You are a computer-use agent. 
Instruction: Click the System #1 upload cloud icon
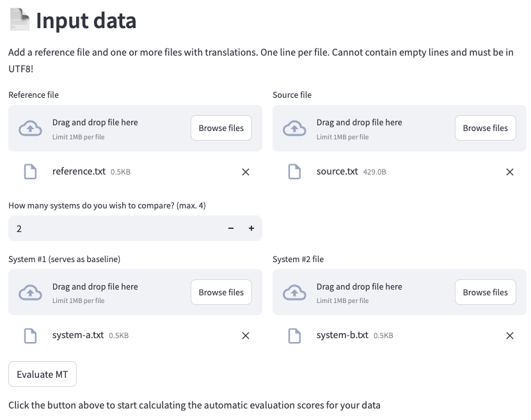(x=30, y=292)
